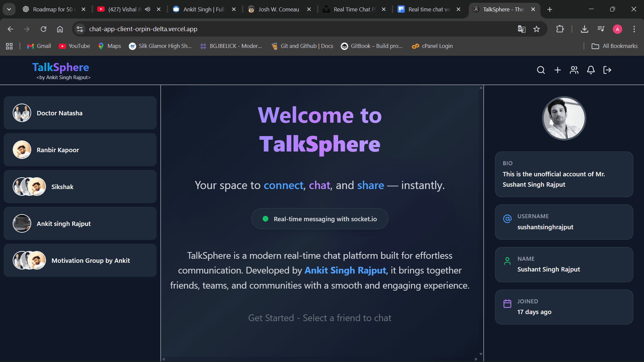This screenshot has height=362, width=644.
Task: Open the All Bookmarks folder
Action: click(614, 46)
